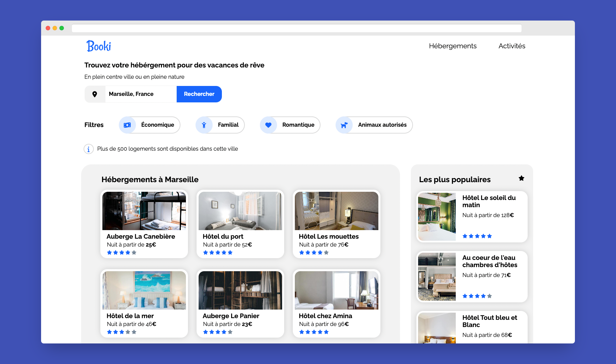Open the Hôtel Le soleil du matin thumbnail
This screenshot has height=364, width=616.
[437, 216]
